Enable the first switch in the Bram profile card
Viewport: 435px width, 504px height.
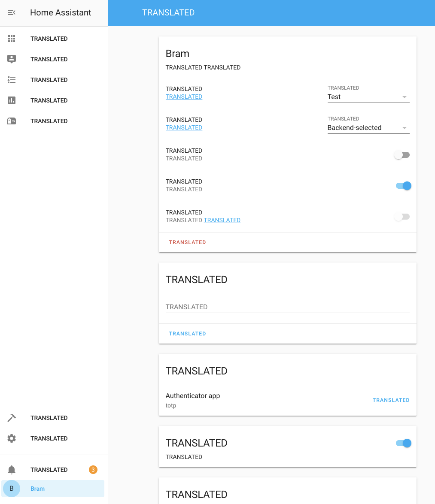click(402, 154)
